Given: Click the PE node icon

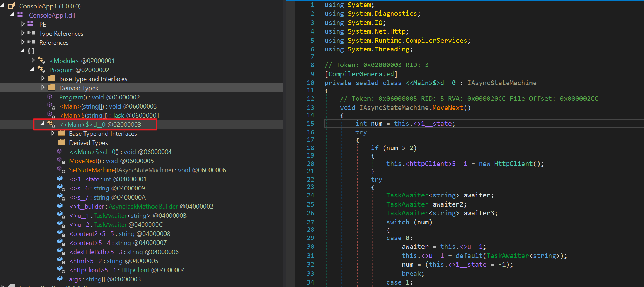Looking at the screenshot, I should pyautogui.click(x=31, y=24).
